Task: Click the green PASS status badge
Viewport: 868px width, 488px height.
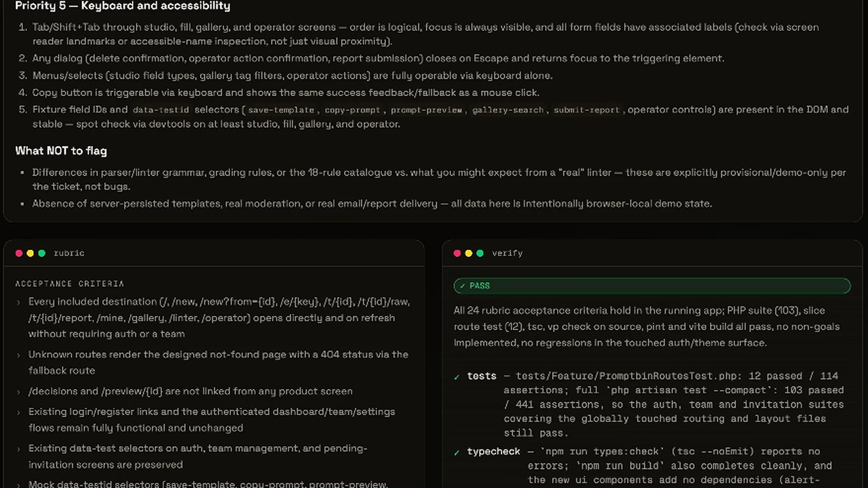Action: click(652, 286)
